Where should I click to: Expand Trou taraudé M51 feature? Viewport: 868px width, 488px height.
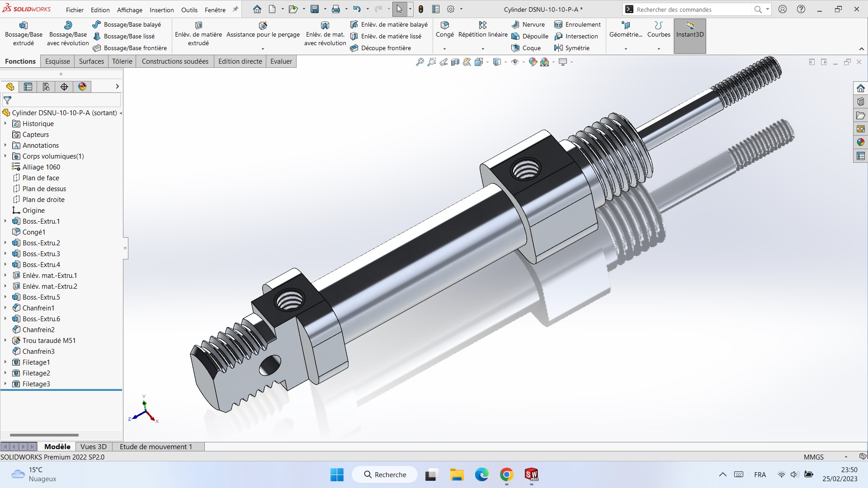5,341
